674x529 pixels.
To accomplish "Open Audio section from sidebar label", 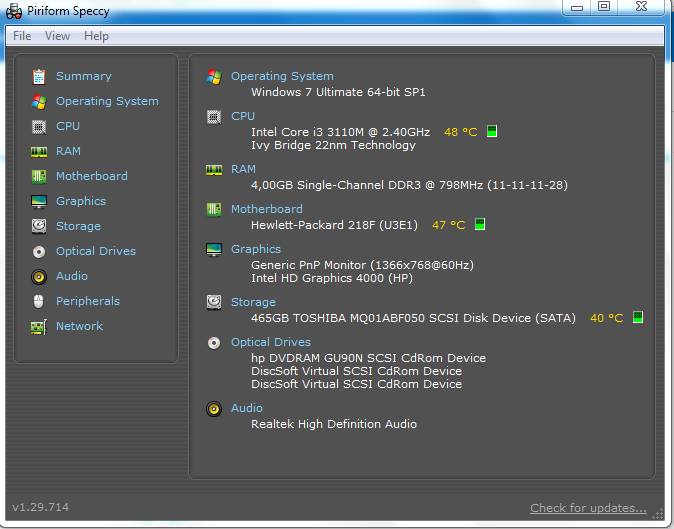I will (72, 276).
